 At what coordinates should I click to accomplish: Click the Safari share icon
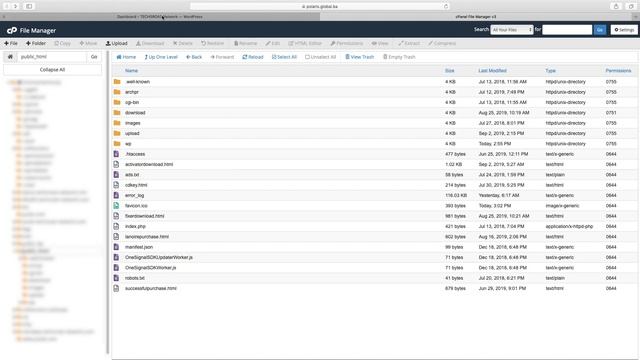[616, 6]
